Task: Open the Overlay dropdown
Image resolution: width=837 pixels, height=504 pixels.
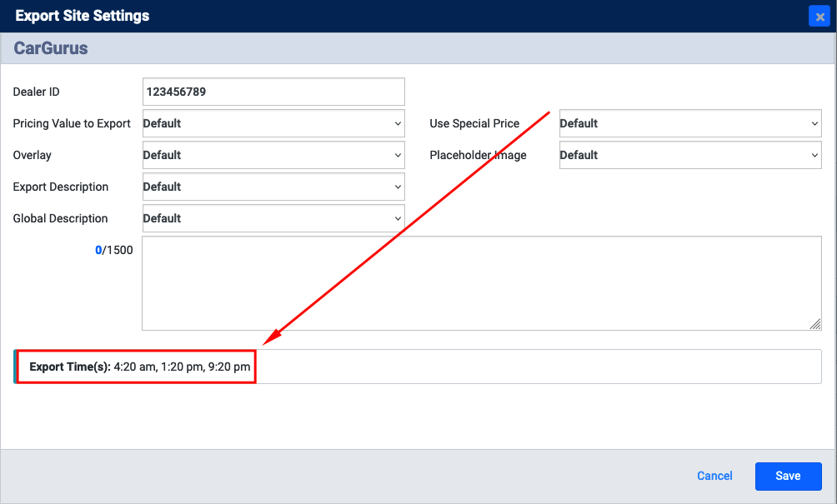Action: pyautogui.click(x=273, y=155)
